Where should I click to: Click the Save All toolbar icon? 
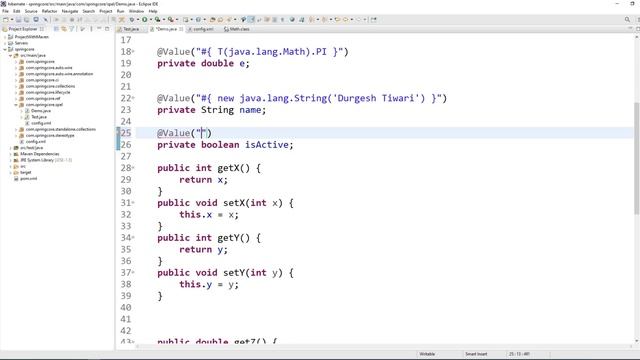click(27, 19)
